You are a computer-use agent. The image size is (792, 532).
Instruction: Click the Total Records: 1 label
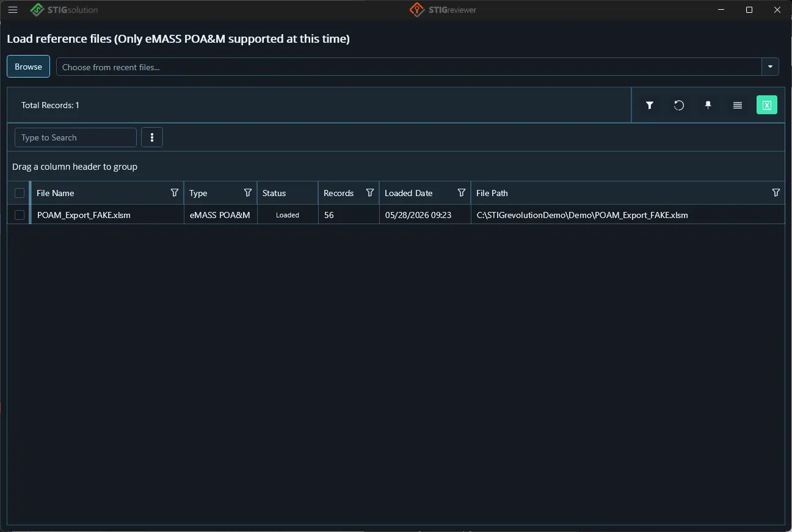pyautogui.click(x=50, y=105)
